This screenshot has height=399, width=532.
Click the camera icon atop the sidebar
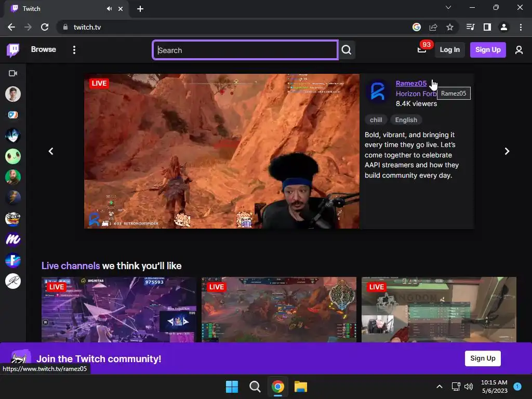(13, 73)
